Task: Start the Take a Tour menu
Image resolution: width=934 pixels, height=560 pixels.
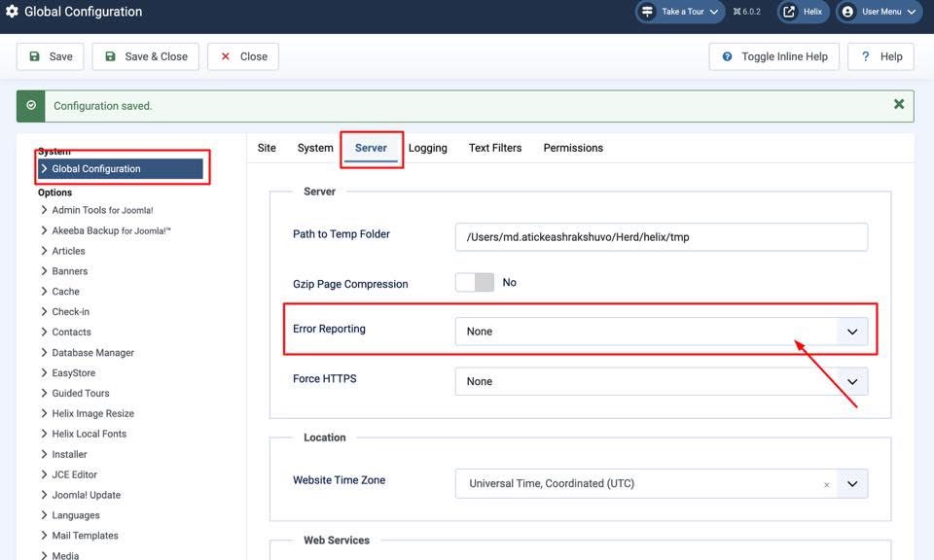Action: 681,13
